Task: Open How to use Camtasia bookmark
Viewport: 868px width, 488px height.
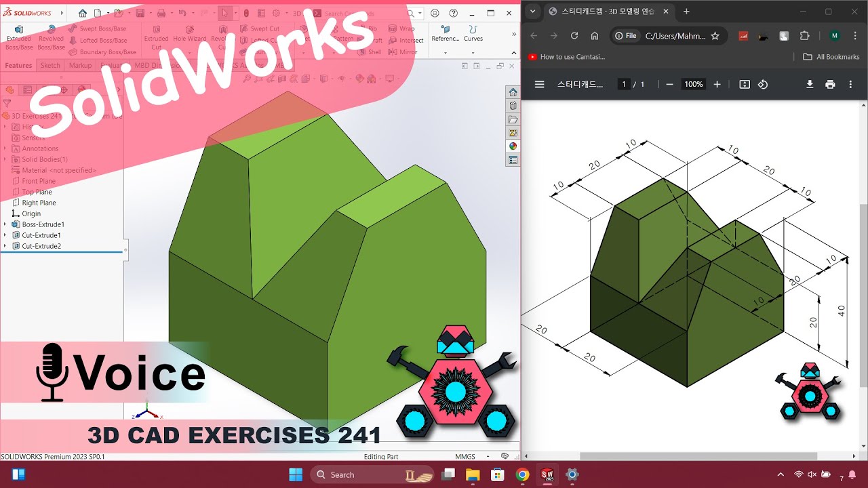Action: pyautogui.click(x=566, y=57)
